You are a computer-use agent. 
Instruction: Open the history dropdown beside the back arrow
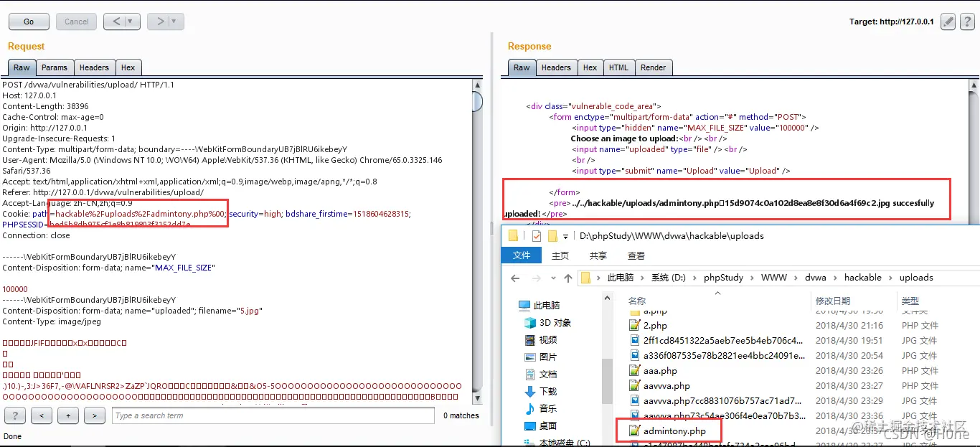pos(132,22)
